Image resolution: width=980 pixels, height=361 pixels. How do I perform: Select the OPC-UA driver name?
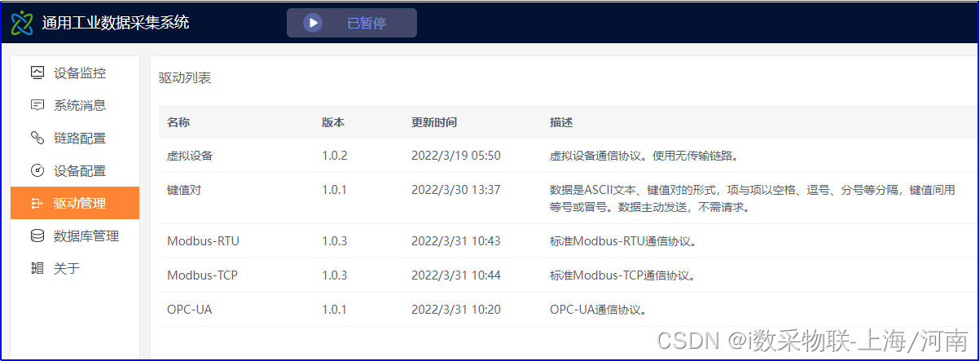[190, 310]
